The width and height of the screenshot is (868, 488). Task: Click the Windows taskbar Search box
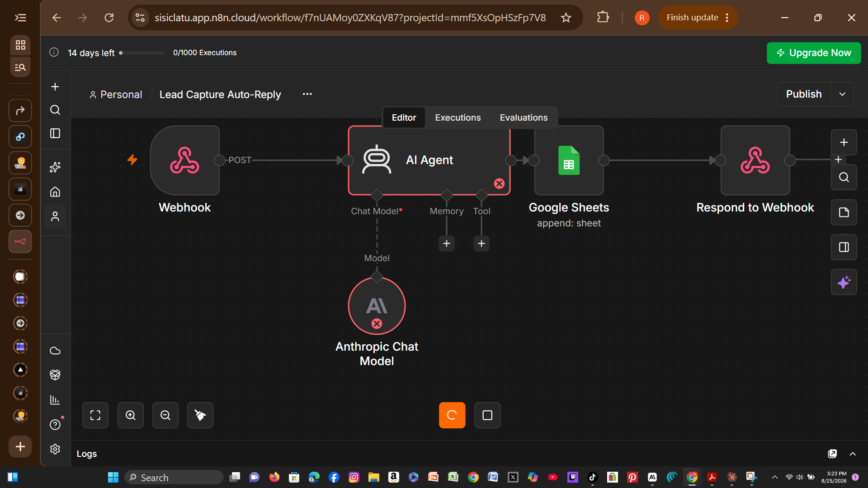(174, 477)
